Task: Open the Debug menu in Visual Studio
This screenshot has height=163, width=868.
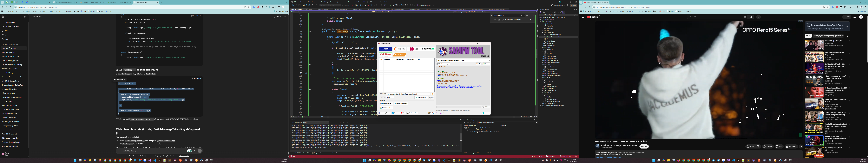Action: click(326, 2)
